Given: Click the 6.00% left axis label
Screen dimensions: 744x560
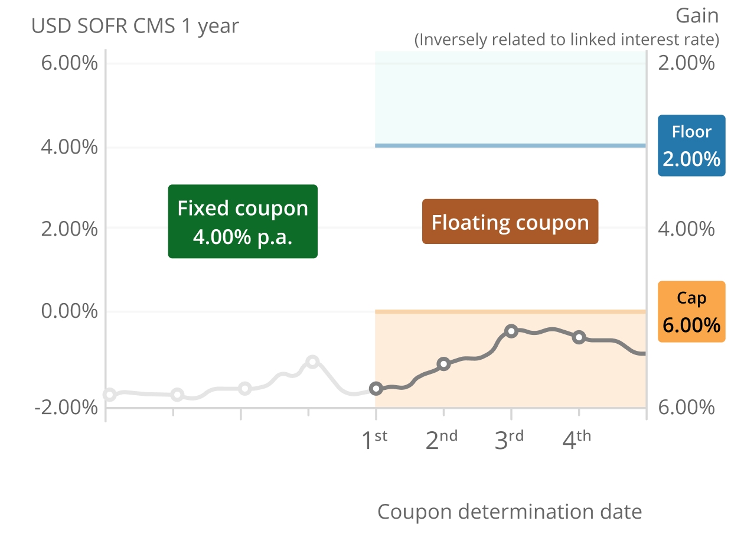Looking at the screenshot, I should tap(69, 62).
